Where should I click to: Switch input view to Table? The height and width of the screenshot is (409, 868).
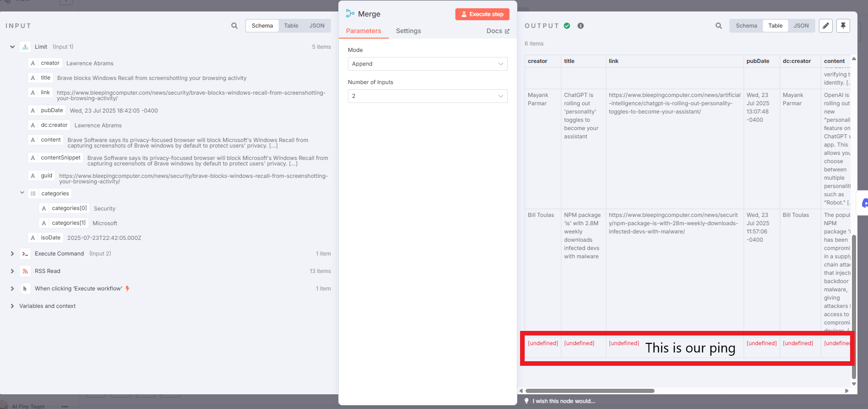(291, 26)
